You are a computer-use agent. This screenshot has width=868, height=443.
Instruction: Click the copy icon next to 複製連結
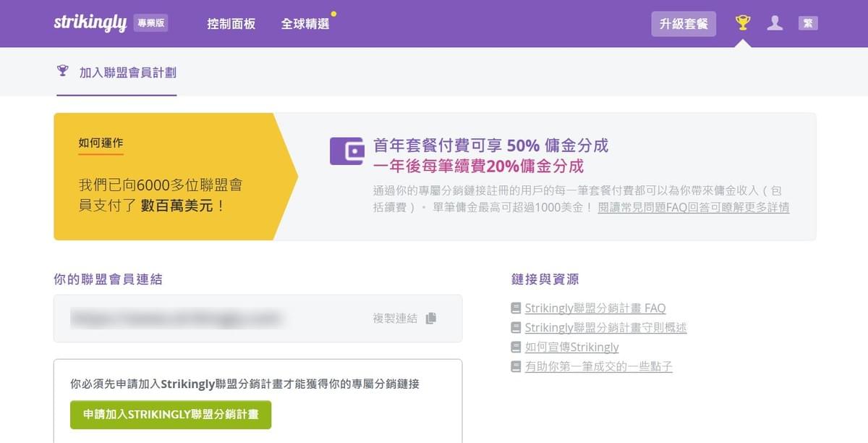[431, 318]
